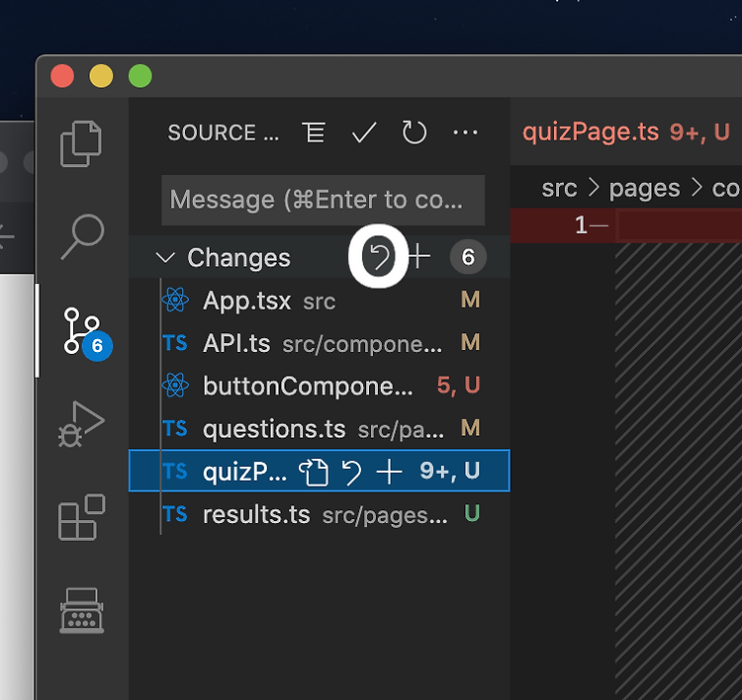742x700 pixels.
Task: Stage the quizPage file changes
Action: tap(389, 472)
